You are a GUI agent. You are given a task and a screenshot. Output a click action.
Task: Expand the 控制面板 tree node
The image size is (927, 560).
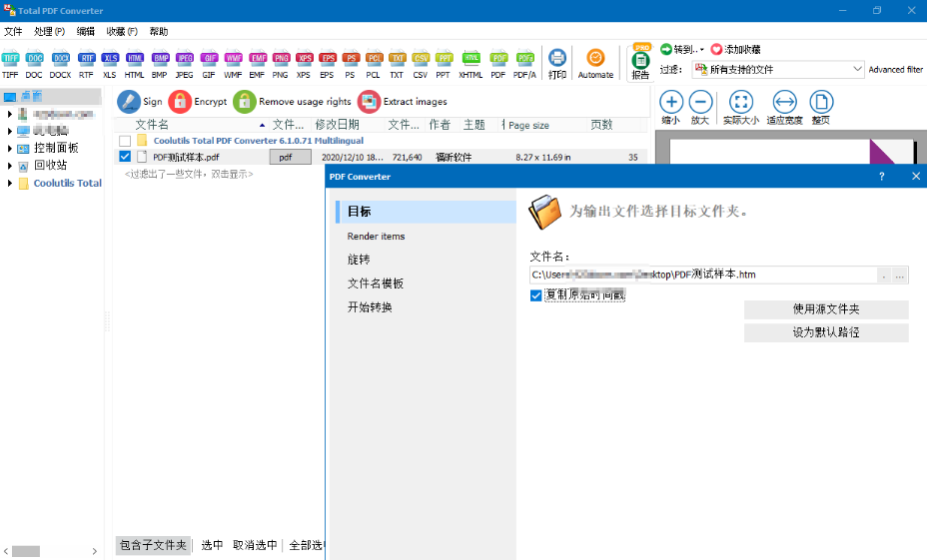(9, 149)
